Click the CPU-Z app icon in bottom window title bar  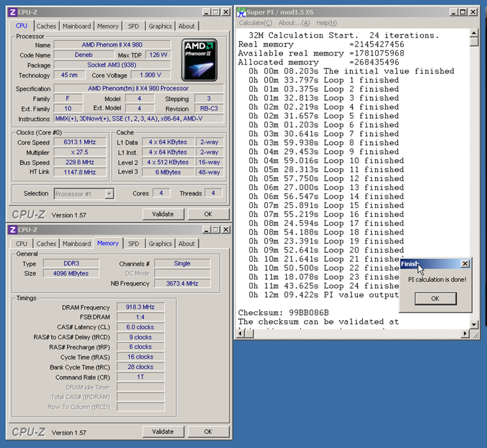click(13, 230)
